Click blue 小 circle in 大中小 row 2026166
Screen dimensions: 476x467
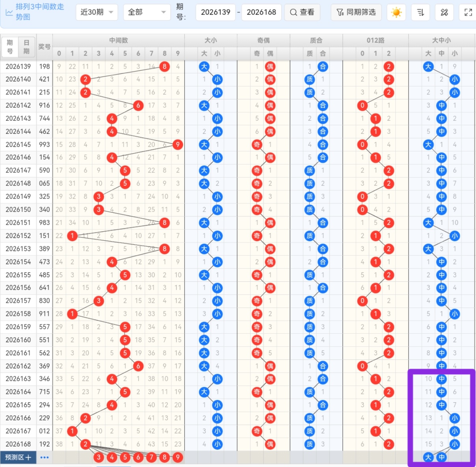pyautogui.click(x=455, y=418)
